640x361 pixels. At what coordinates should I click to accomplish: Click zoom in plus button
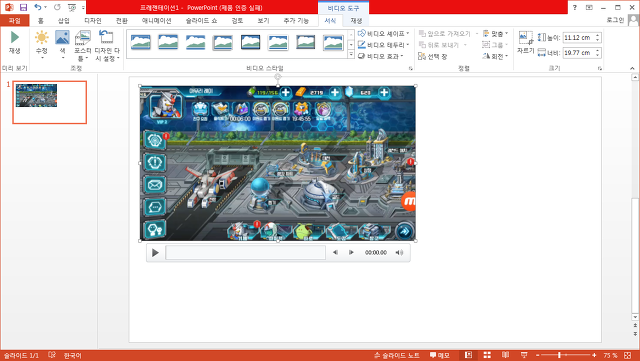[x=594, y=355]
